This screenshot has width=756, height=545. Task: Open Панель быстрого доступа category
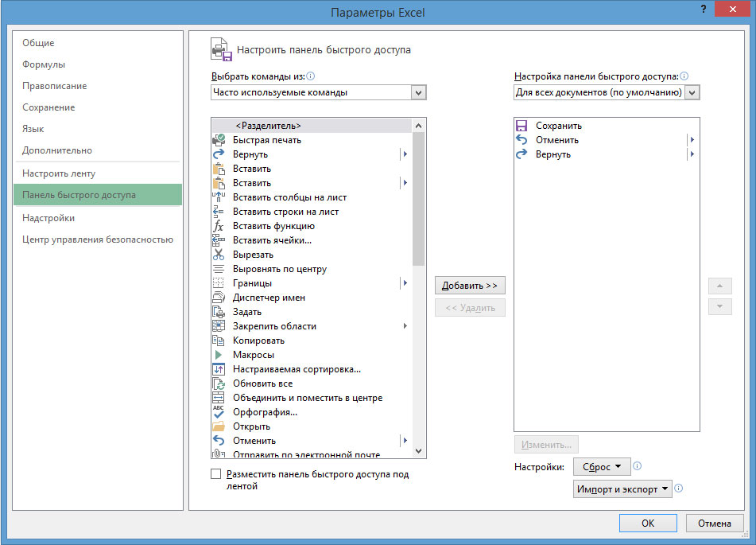tap(98, 195)
